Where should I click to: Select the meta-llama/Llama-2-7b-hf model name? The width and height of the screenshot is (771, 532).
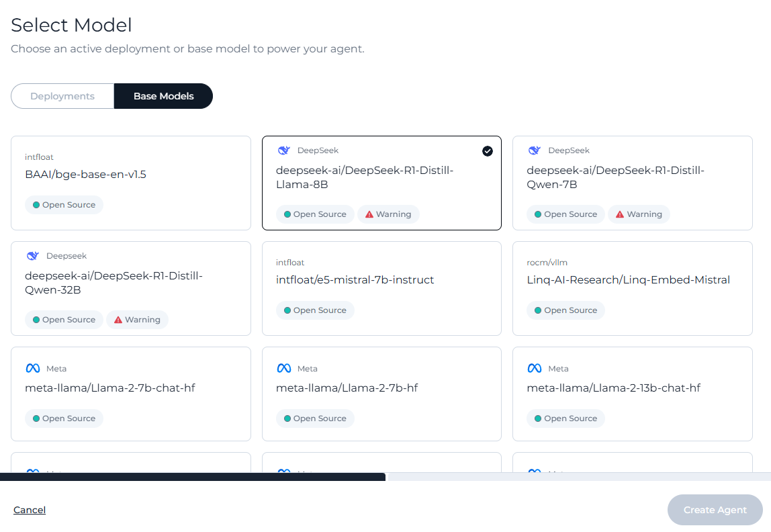click(347, 388)
